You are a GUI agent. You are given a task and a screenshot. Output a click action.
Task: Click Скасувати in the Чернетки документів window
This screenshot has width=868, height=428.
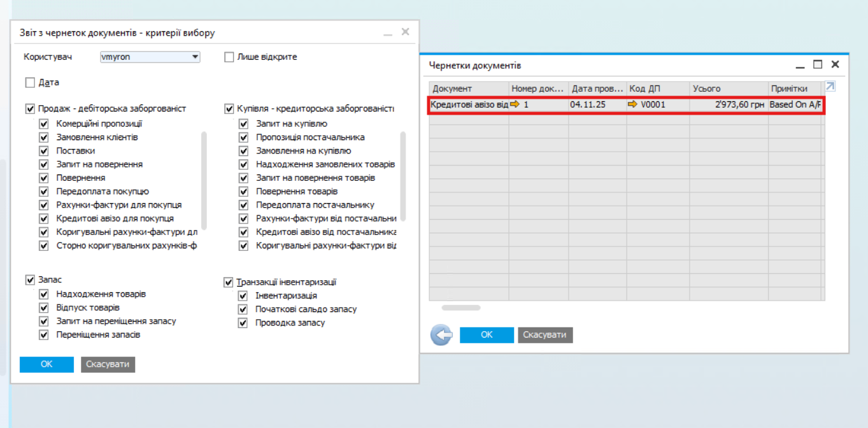click(545, 335)
